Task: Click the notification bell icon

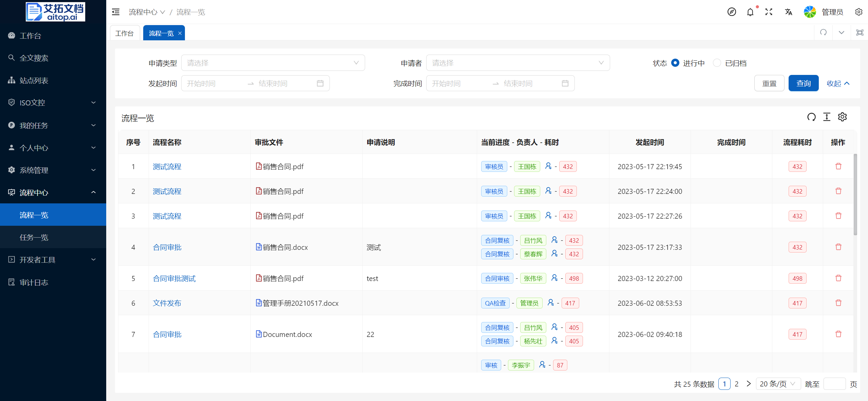Action: (750, 12)
